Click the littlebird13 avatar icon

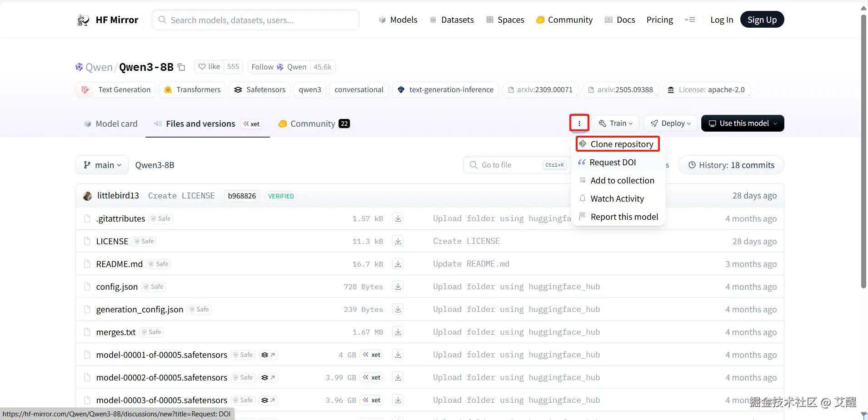coord(88,196)
